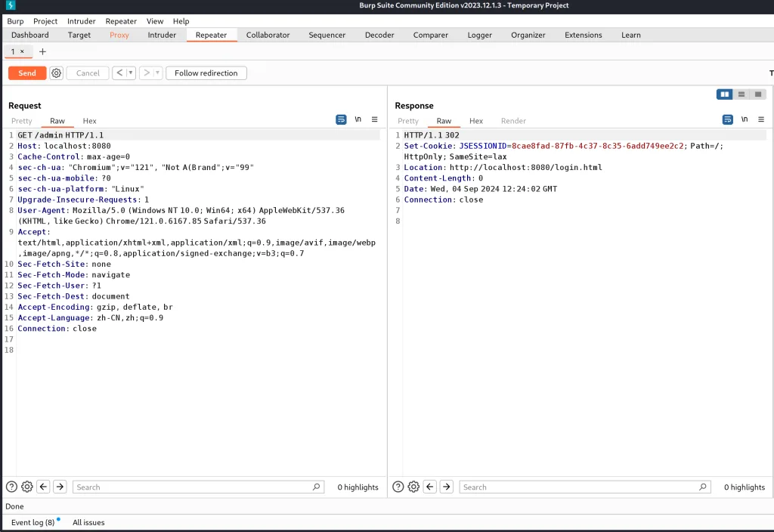Click the Follow redirection button
The image size is (774, 532).
click(x=206, y=73)
